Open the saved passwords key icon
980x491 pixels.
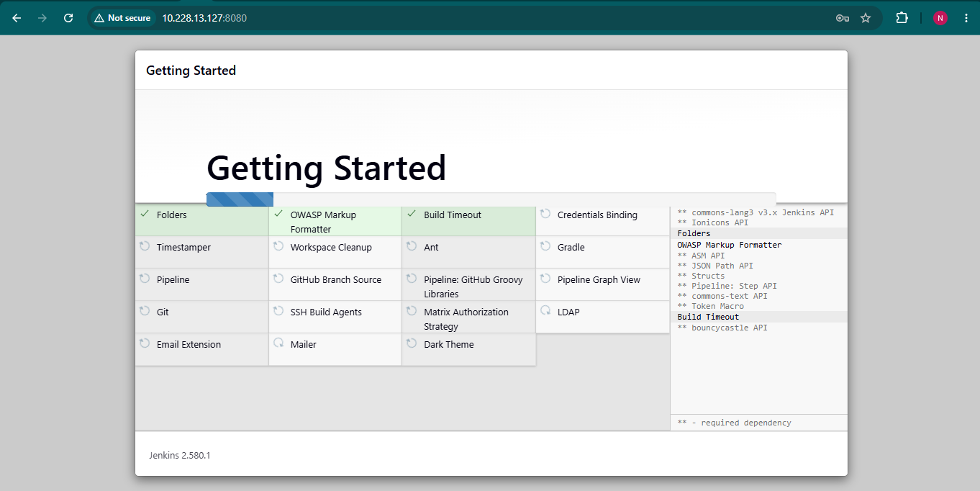point(843,18)
